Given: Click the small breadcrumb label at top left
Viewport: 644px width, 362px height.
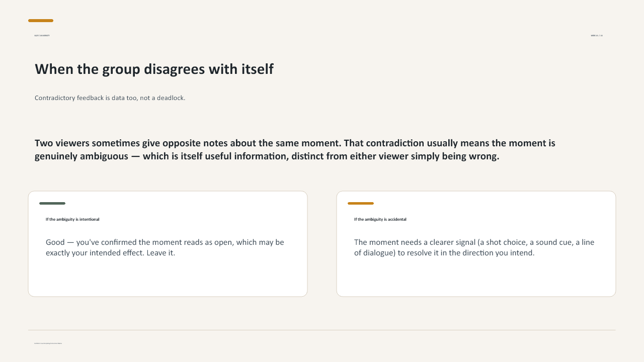Looking at the screenshot, I should pos(42,36).
